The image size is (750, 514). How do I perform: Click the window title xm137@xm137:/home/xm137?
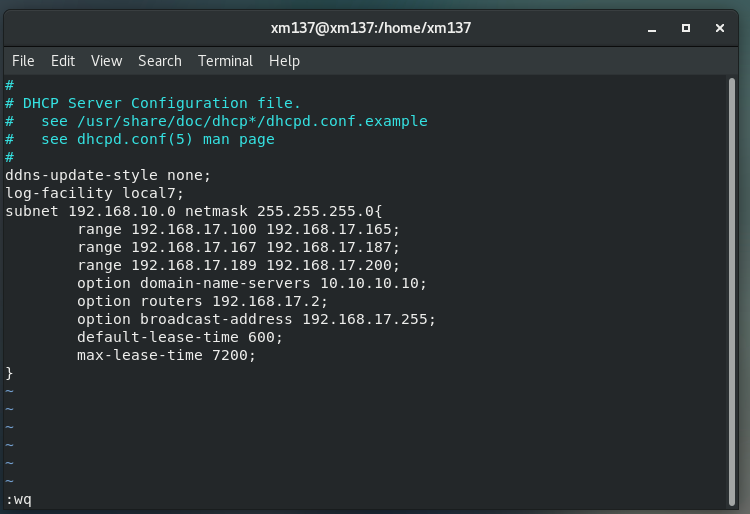[371, 28]
